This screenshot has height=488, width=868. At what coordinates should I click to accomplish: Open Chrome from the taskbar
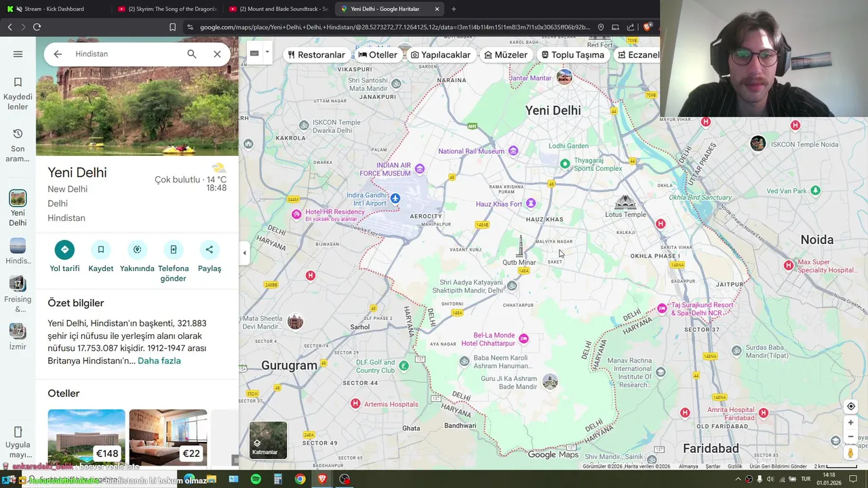(300, 479)
